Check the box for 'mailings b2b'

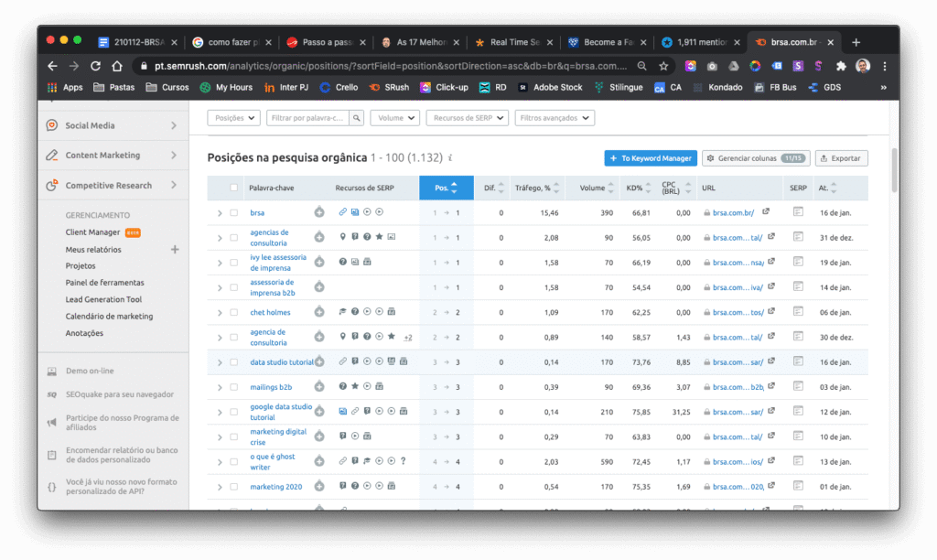pos(233,387)
